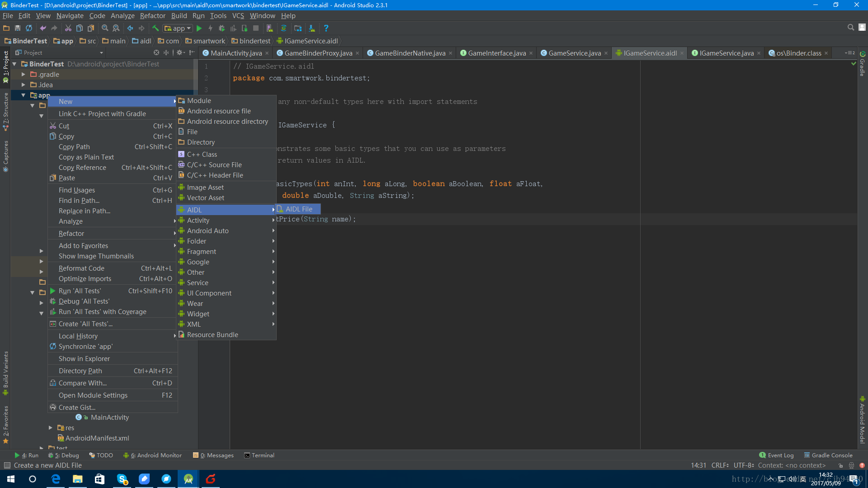Click the Save All toolbar icon
Image resolution: width=868 pixels, height=488 pixels.
[x=18, y=28]
